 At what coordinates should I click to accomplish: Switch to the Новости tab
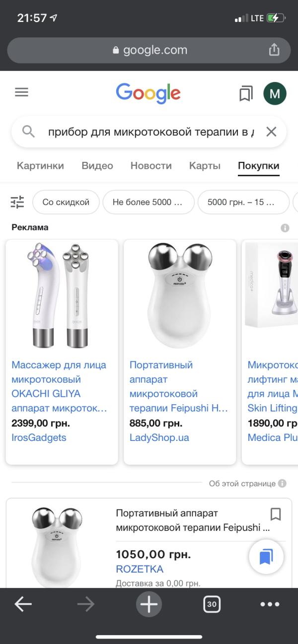pos(151,166)
